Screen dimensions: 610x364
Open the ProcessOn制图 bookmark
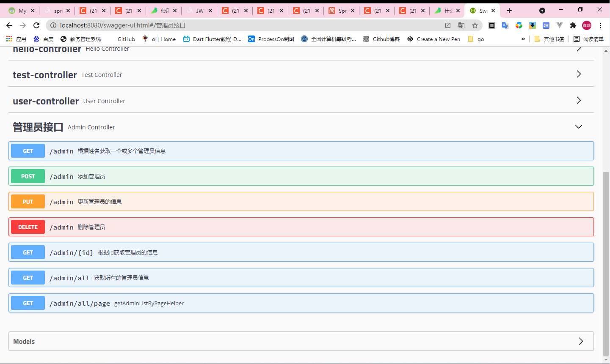click(271, 39)
